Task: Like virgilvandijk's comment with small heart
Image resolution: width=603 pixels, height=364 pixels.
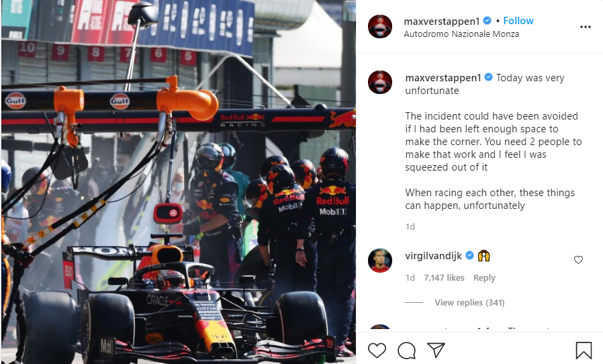Action: pyautogui.click(x=578, y=260)
